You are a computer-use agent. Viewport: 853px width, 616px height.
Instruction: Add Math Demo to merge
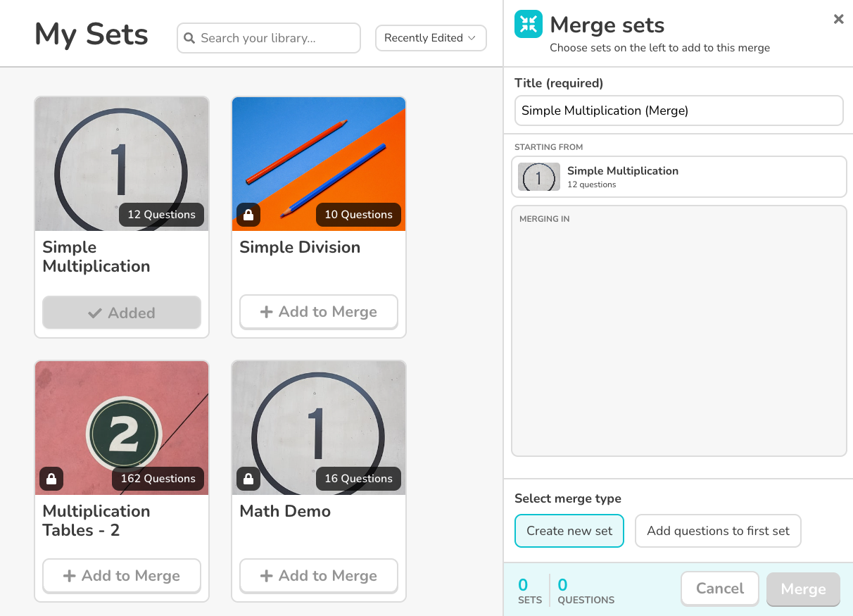click(319, 576)
